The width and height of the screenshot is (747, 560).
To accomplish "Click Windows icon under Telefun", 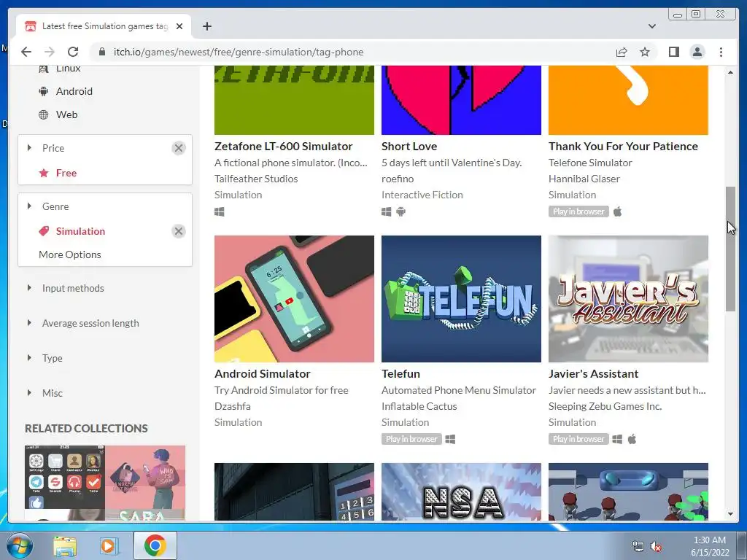I will [x=450, y=439].
